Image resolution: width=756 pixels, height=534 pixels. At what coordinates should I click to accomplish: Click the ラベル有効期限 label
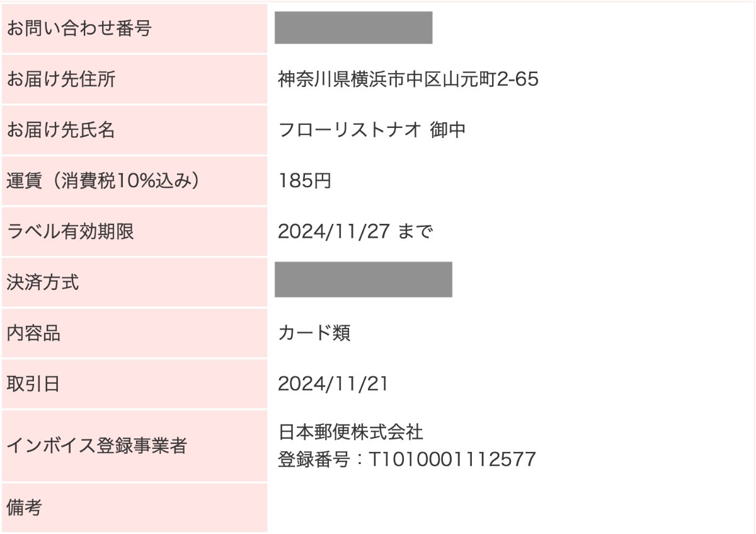point(71,231)
